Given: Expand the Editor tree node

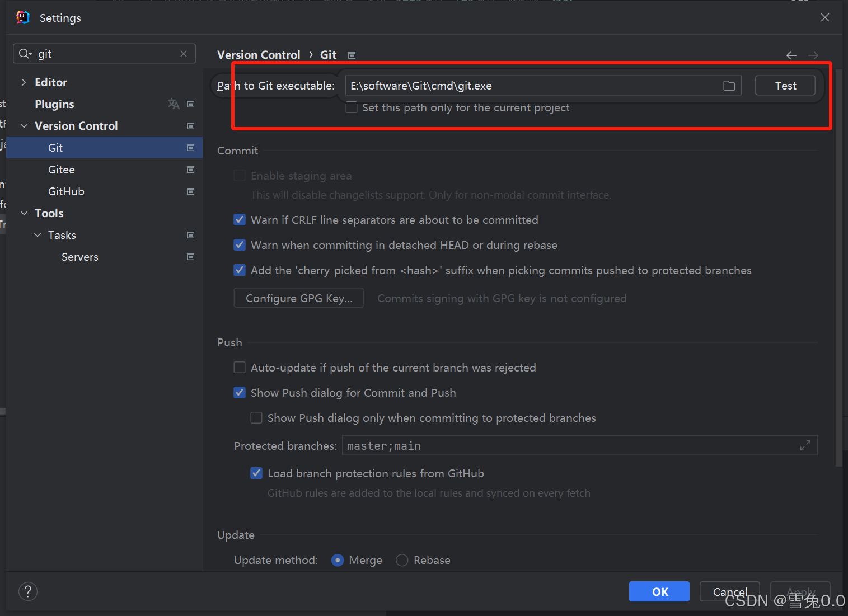Looking at the screenshot, I should (x=24, y=82).
